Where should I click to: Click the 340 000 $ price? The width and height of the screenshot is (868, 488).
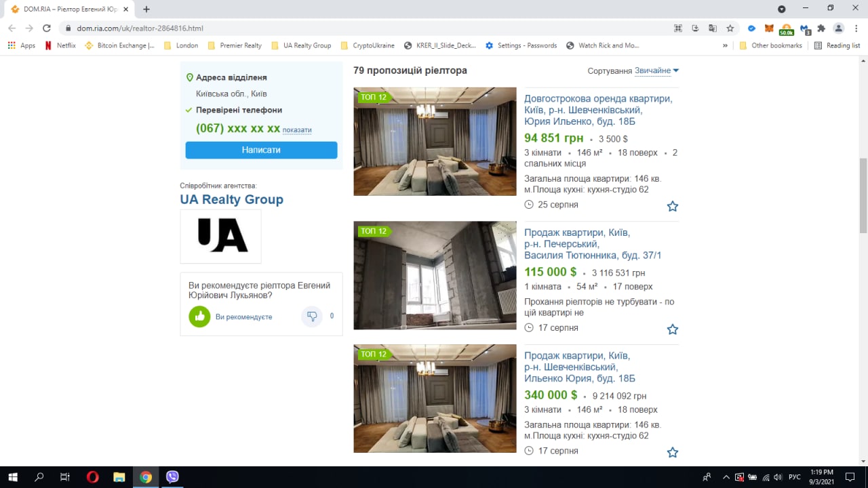pyautogui.click(x=551, y=394)
